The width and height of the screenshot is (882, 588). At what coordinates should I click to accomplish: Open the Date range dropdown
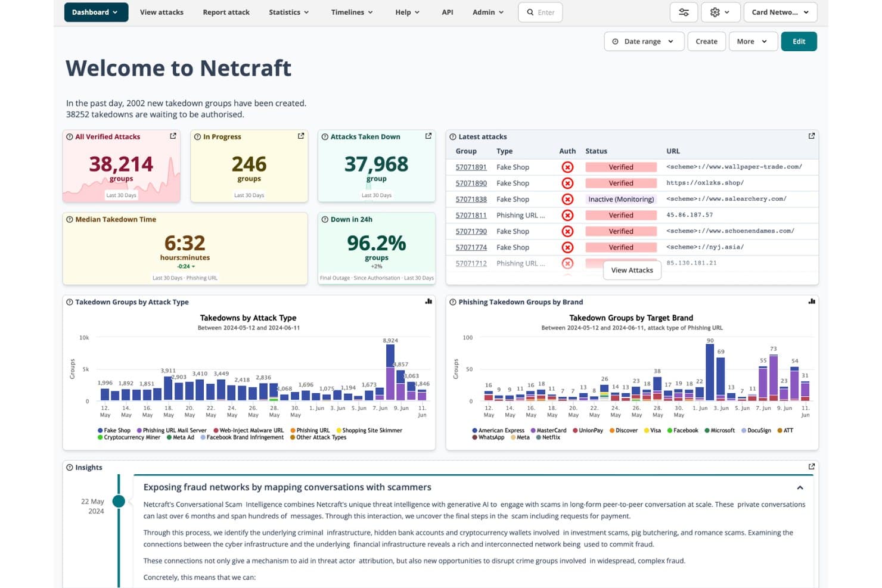644,42
